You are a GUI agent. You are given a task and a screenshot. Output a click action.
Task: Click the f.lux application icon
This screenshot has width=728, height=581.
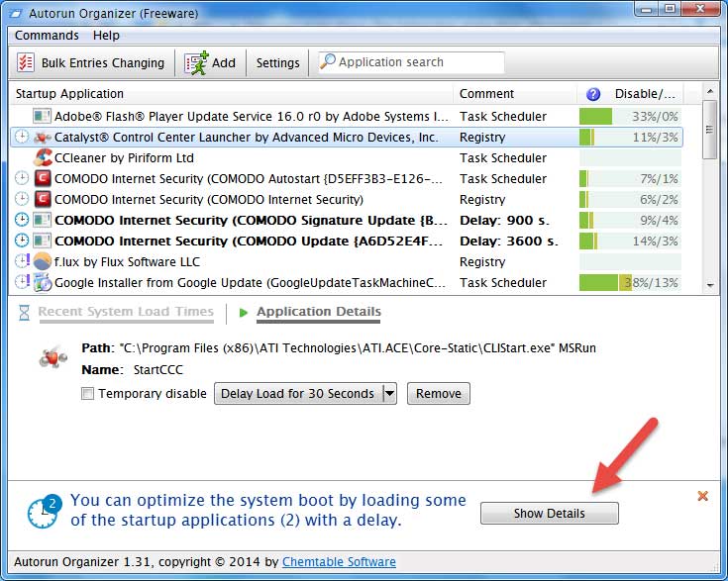pos(43,261)
